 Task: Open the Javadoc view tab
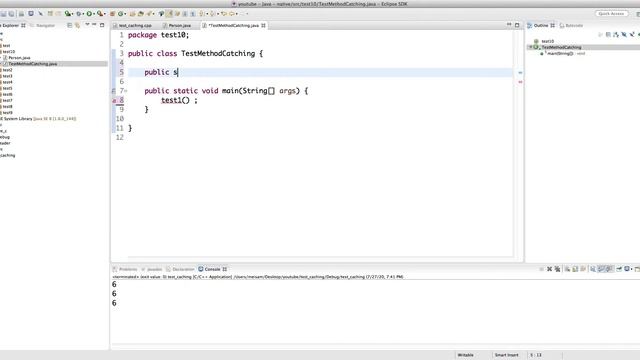click(152, 269)
